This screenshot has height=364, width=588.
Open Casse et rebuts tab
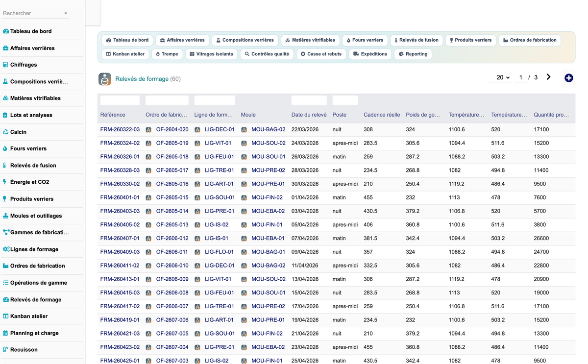click(321, 54)
